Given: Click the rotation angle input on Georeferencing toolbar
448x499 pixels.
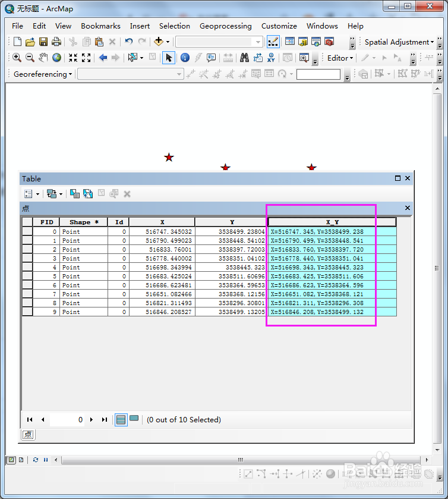Looking at the screenshot, I should 318,74.
